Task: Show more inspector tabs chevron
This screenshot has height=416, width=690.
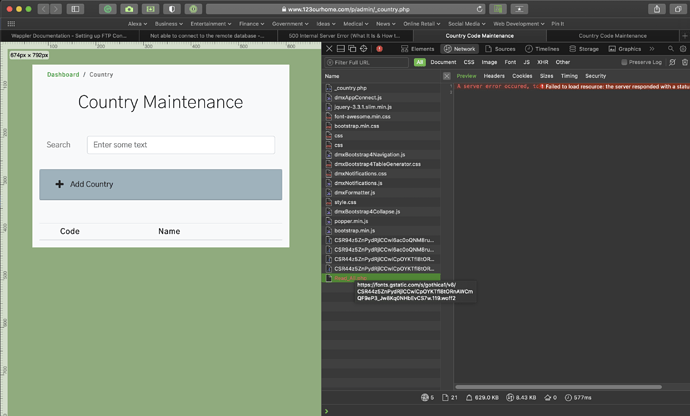Action: (x=652, y=49)
